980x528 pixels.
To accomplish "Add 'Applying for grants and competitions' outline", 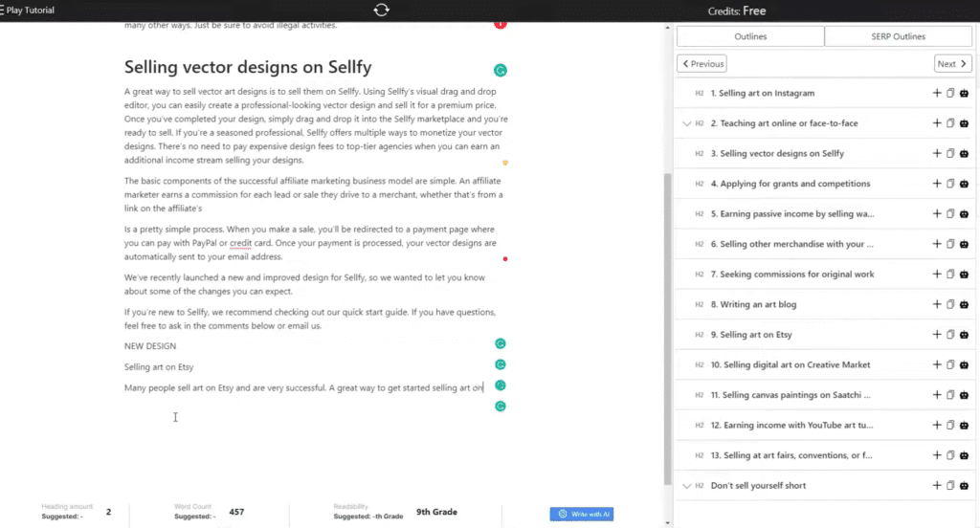I will [936, 184].
